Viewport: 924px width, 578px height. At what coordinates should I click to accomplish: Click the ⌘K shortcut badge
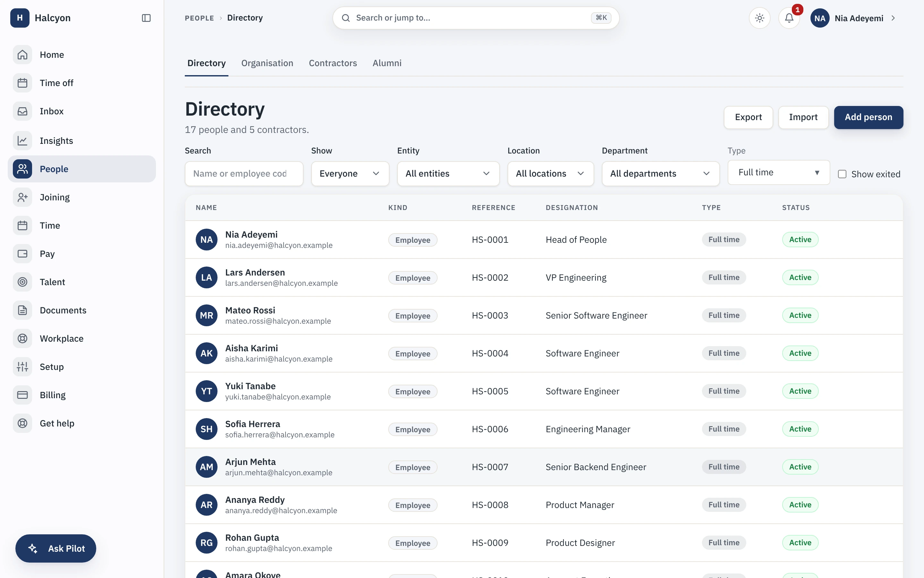601,18
